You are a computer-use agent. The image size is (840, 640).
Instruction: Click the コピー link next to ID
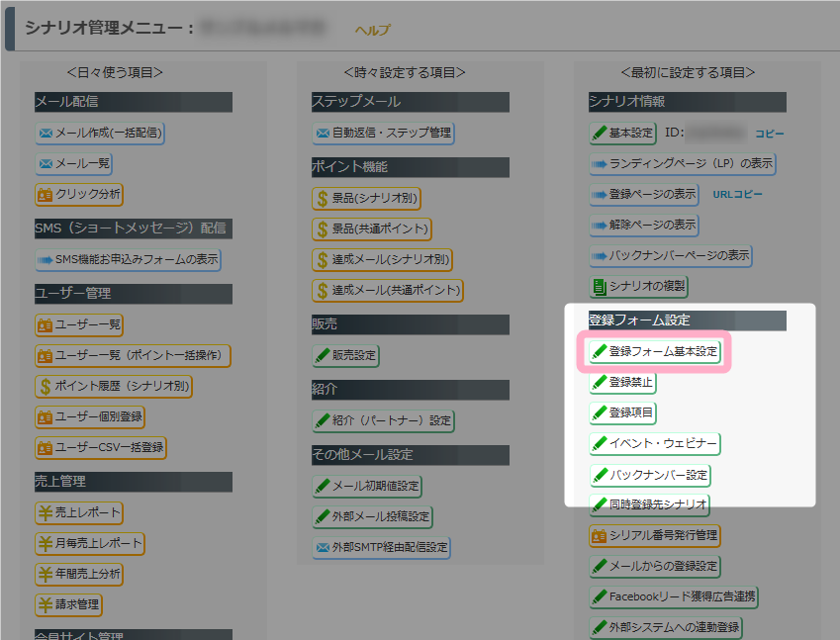769,134
